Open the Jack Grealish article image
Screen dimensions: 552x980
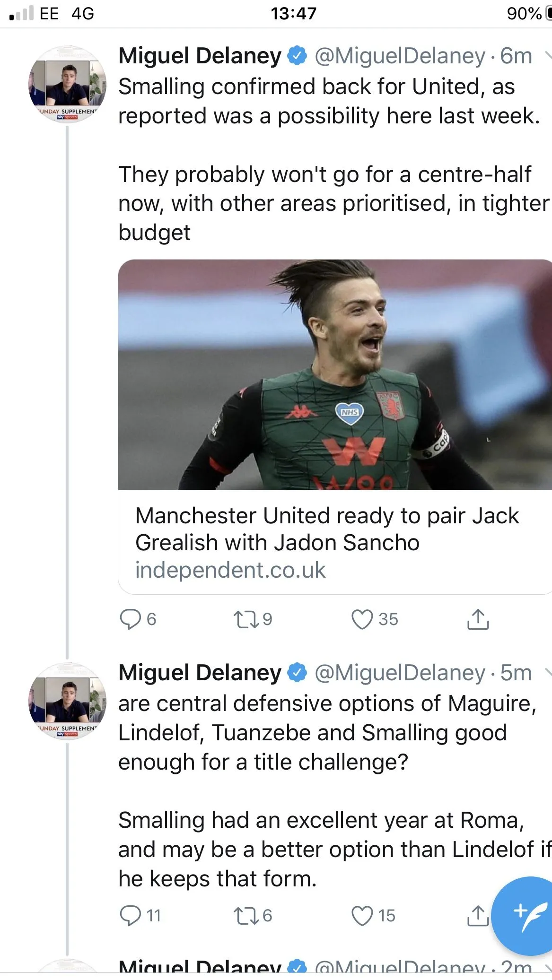pyautogui.click(x=335, y=374)
